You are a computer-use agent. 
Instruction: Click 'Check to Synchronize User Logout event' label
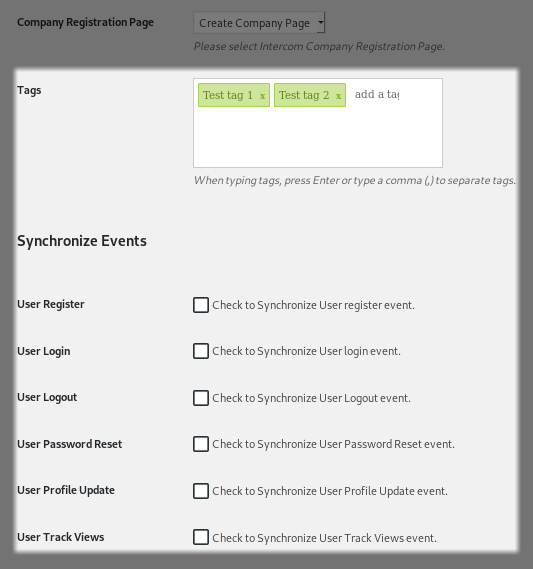(312, 398)
